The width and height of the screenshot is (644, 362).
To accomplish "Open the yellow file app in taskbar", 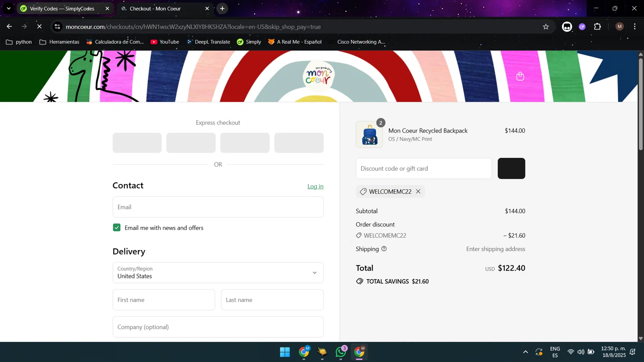I will pyautogui.click(x=322, y=352).
